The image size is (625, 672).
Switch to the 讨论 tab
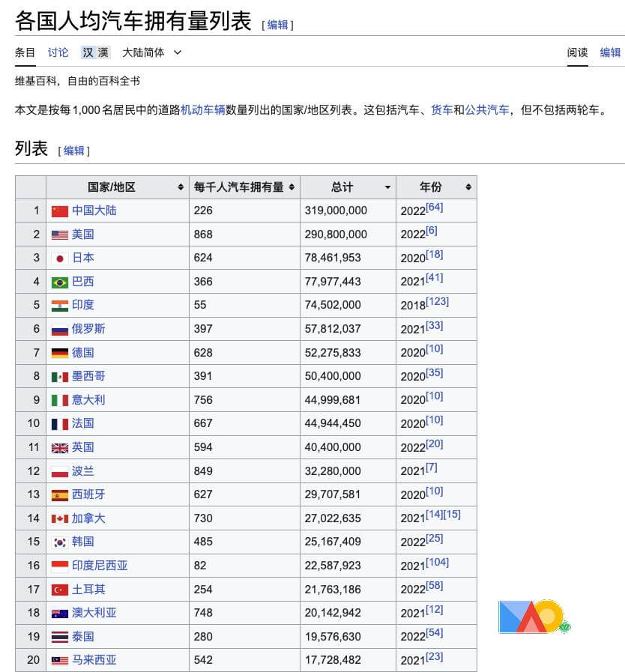[58, 52]
